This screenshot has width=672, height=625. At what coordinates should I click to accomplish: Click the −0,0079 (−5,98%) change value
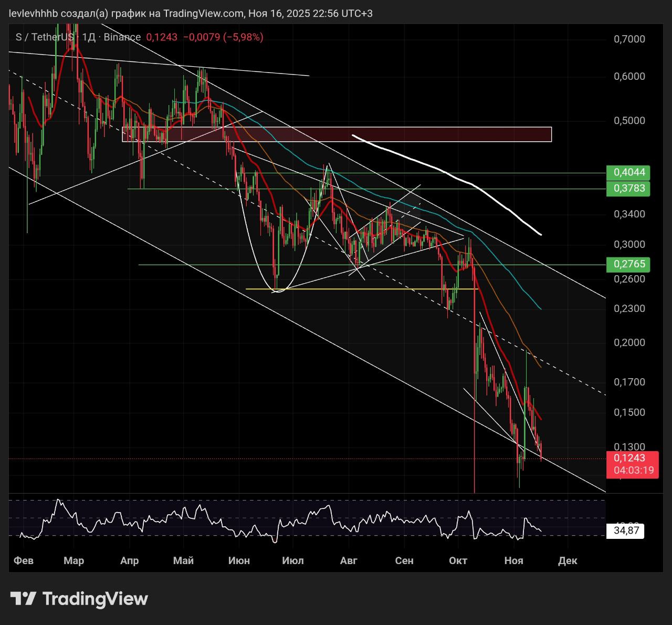coord(223,37)
